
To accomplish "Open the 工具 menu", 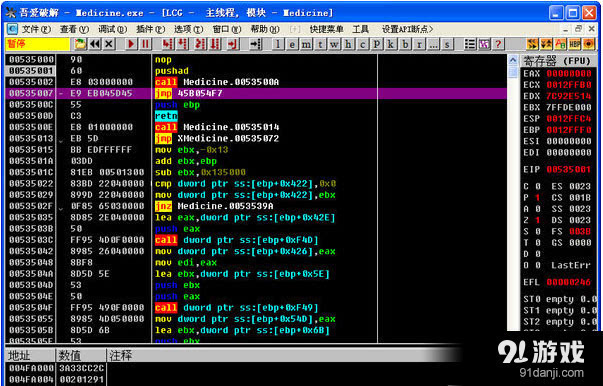I will coord(360,29).
